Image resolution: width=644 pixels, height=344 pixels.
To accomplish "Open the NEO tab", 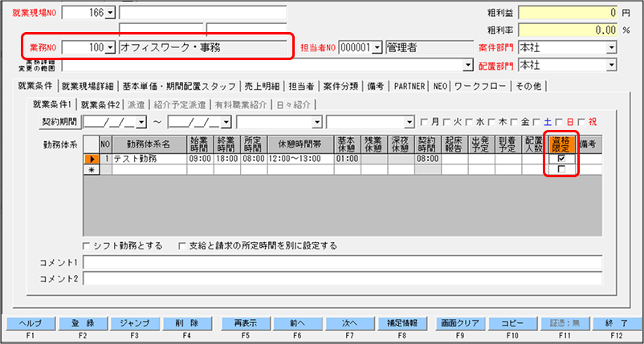I will [440, 86].
